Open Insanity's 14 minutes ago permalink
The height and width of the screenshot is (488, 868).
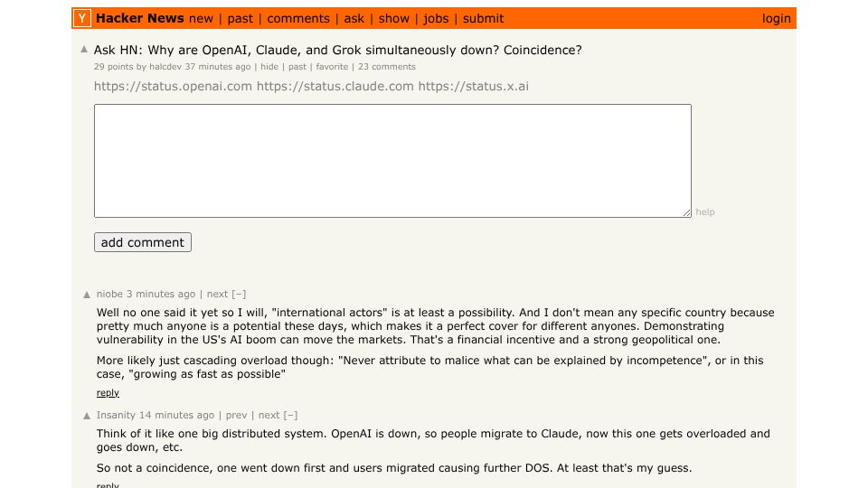[176, 415]
